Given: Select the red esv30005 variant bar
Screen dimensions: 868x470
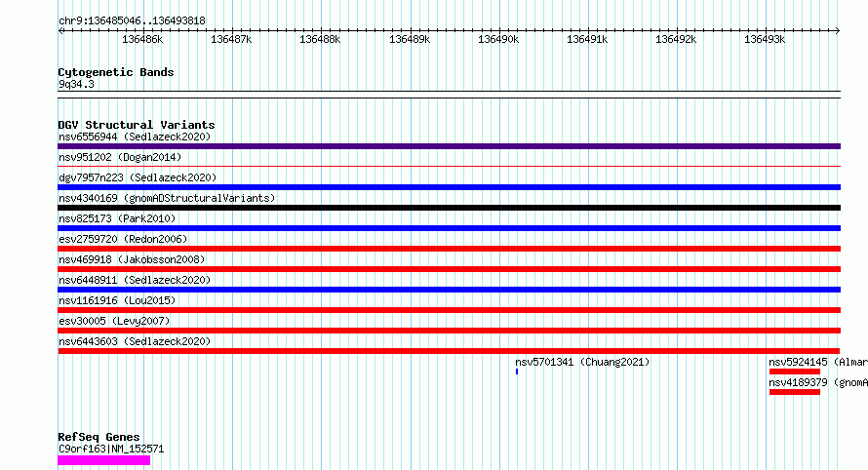Looking at the screenshot, I should click(x=449, y=331).
